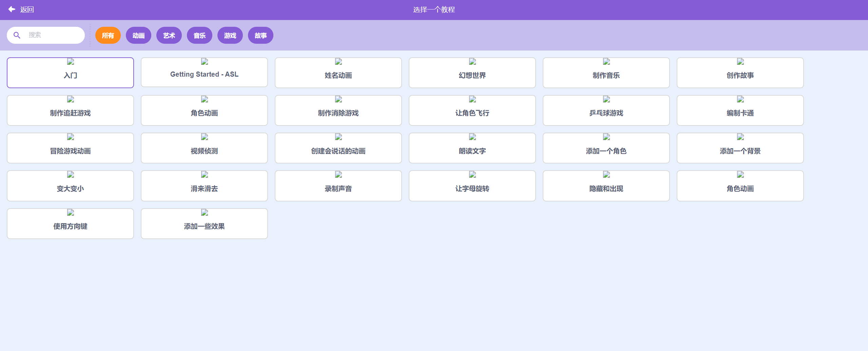Select the 制作音乐 tutorial
This screenshot has height=351, width=868.
pyautogui.click(x=606, y=72)
